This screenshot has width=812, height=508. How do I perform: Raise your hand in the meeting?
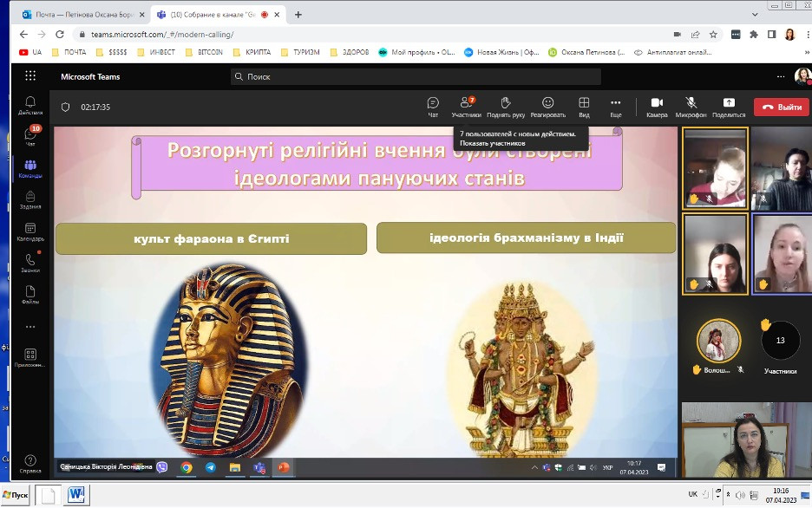coord(506,107)
